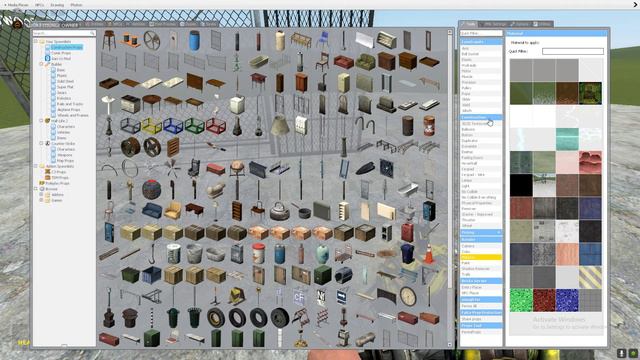The height and width of the screenshot is (360, 640).
Task: Collapse the Your Spawnlists tree node
Action: point(36,42)
